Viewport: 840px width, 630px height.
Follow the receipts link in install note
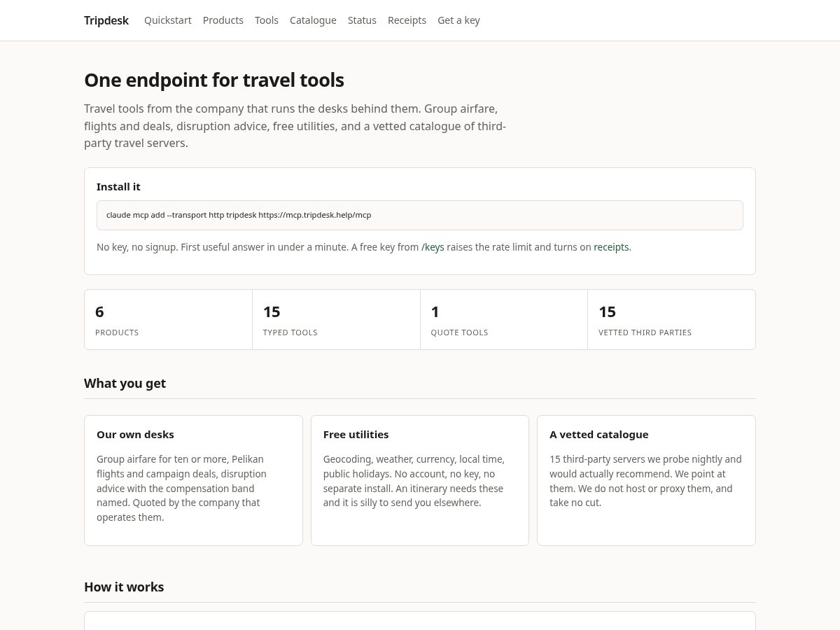click(611, 247)
